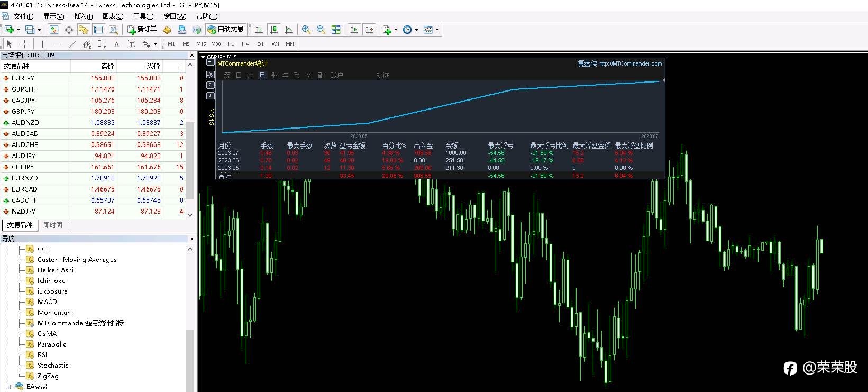The image size is (868, 392).
Task: Toggle the Navigator folder-star icon
Action: 84,30
